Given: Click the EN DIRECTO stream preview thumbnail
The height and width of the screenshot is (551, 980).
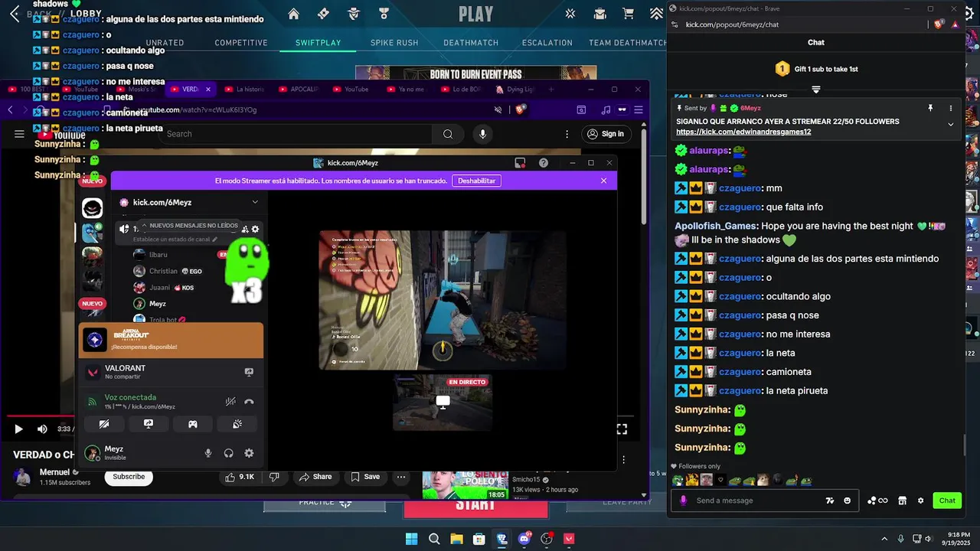Looking at the screenshot, I should pos(443,403).
